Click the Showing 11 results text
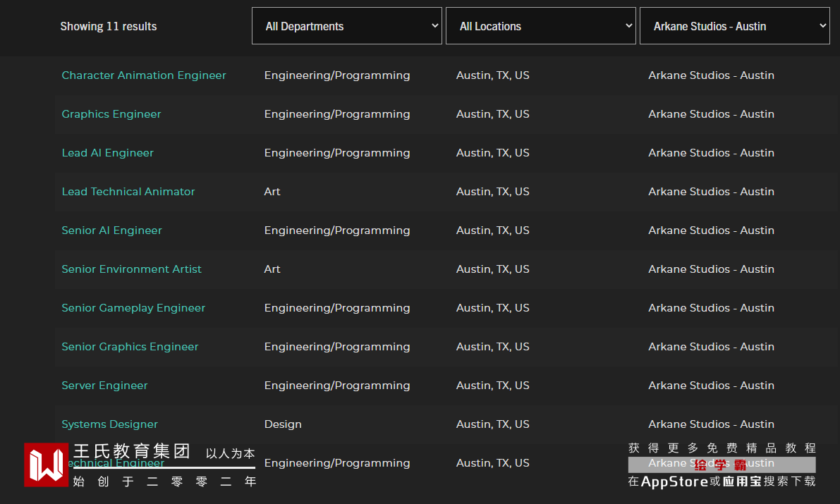The width and height of the screenshot is (840, 504). [109, 26]
